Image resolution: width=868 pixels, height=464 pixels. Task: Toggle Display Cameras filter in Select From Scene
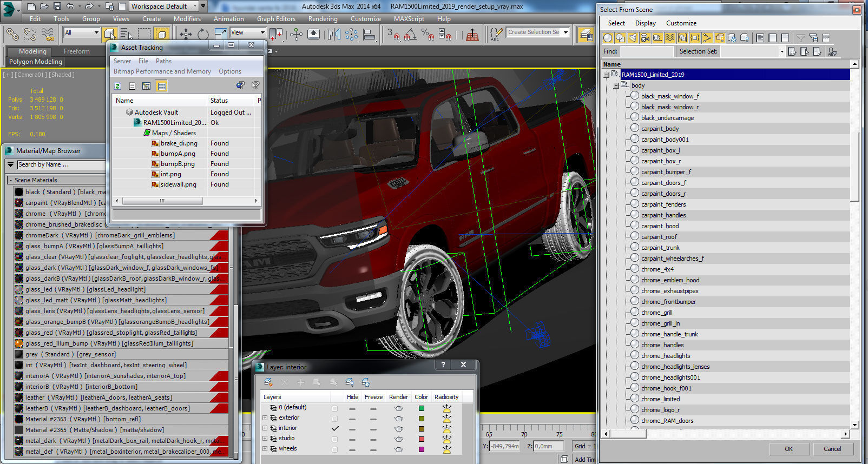coord(645,37)
